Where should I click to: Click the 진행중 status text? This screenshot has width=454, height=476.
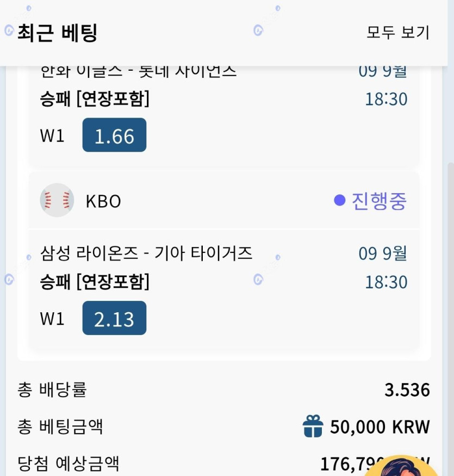coord(379,201)
